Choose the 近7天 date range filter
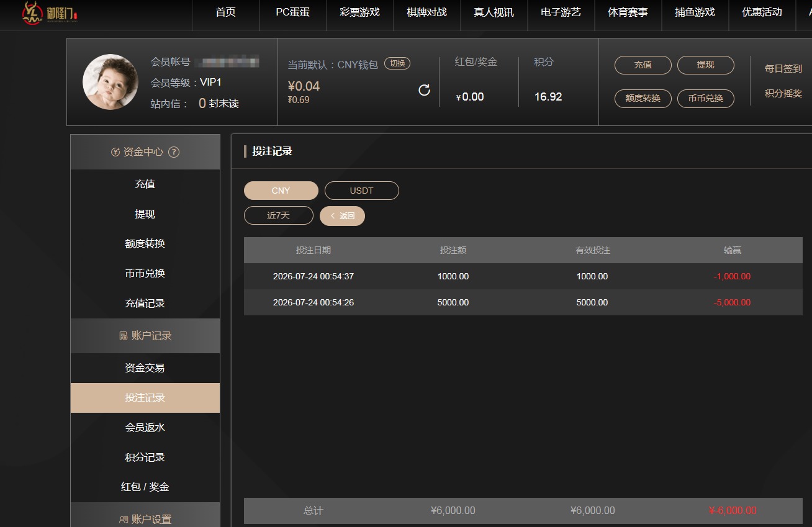The width and height of the screenshot is (812, 527). 279,215
